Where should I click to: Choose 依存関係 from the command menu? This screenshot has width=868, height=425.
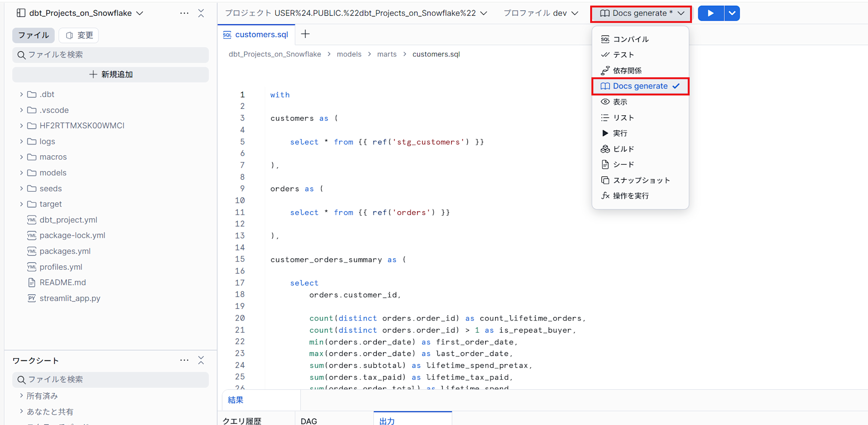pyautogui.click(x=640, y=71)
